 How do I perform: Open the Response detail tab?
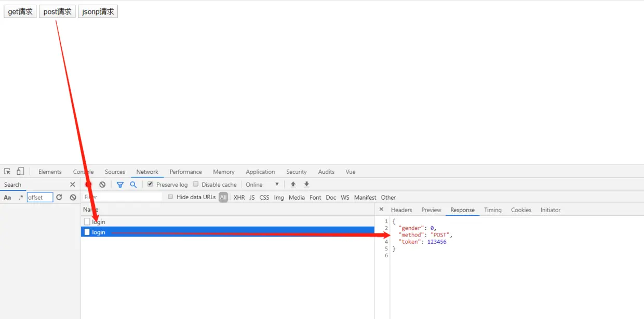click(462, 210)
